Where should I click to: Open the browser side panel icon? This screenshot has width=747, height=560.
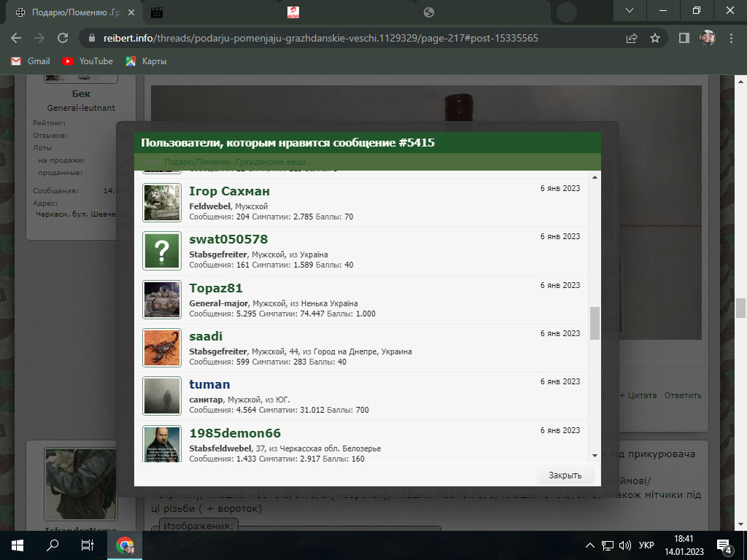coord(684,38)
